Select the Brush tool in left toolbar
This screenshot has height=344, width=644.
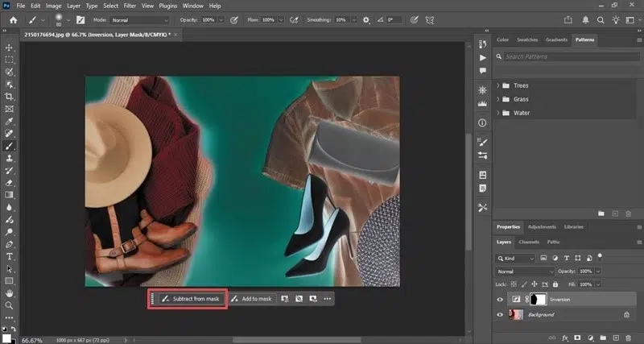click(9, 146)
